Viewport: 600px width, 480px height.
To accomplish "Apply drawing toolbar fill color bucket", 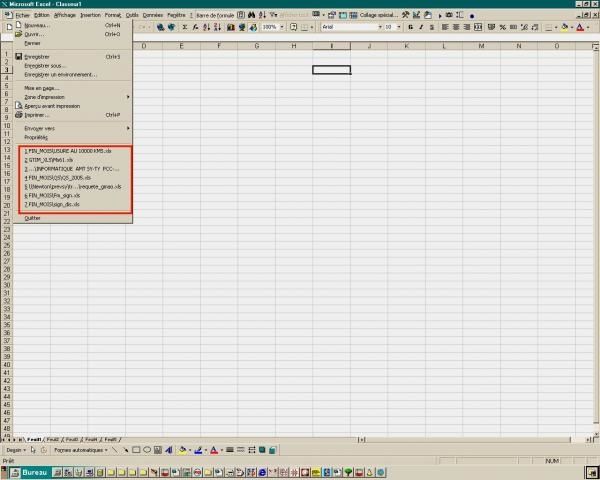I will click(x=183, y=450).
